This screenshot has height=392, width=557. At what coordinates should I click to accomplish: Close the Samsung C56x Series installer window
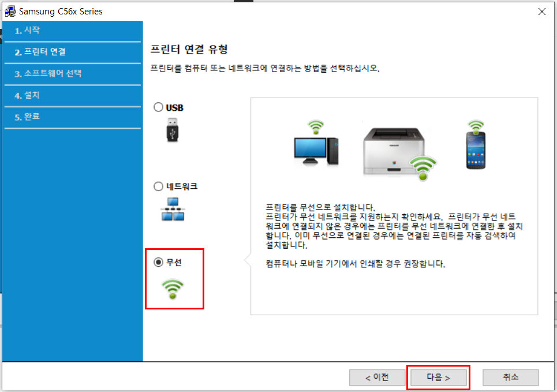[541, 11]
